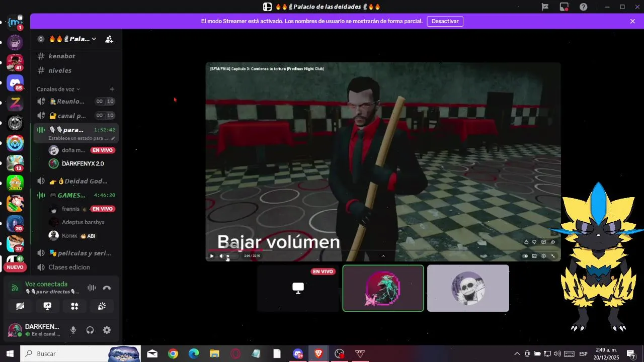Select the DARKFENYX avatar participant tile
Viewport: 644px width, 362px height.
(383, 288)
